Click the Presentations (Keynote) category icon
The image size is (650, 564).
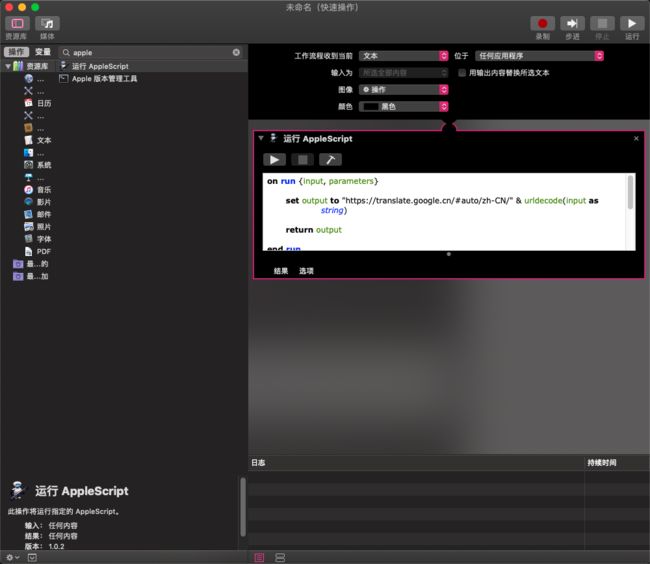(29, 177)
